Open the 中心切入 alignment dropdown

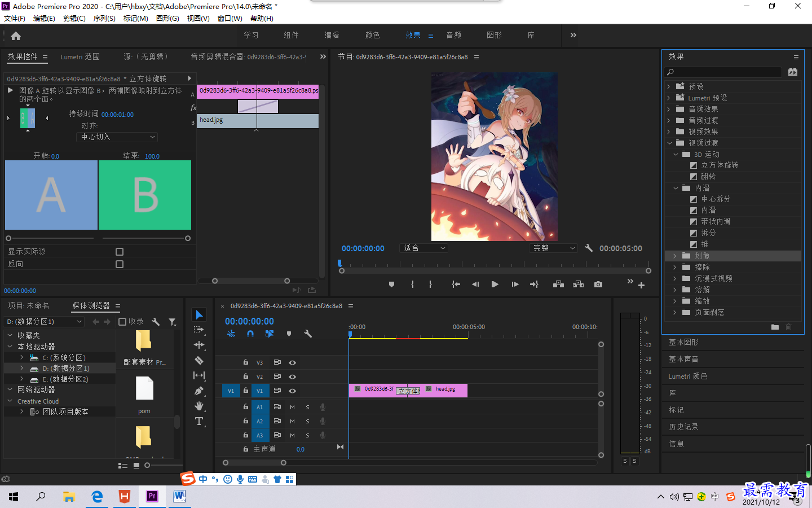117,137
